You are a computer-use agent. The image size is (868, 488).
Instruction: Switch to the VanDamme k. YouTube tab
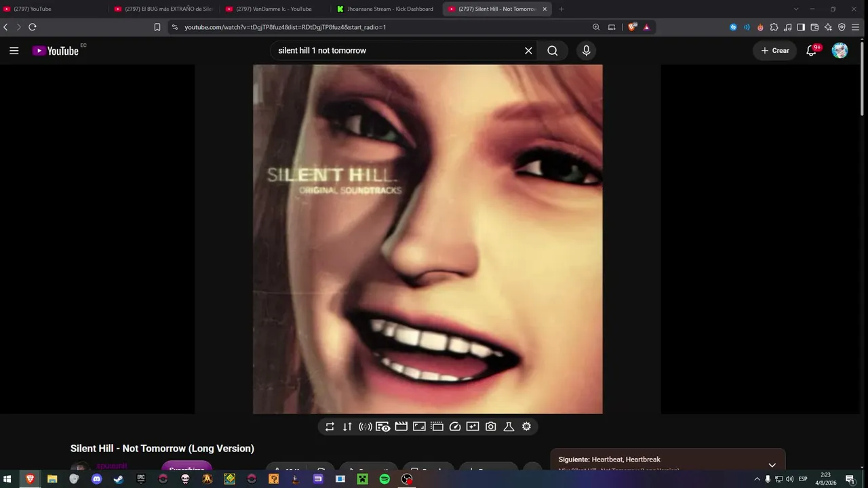274,9
